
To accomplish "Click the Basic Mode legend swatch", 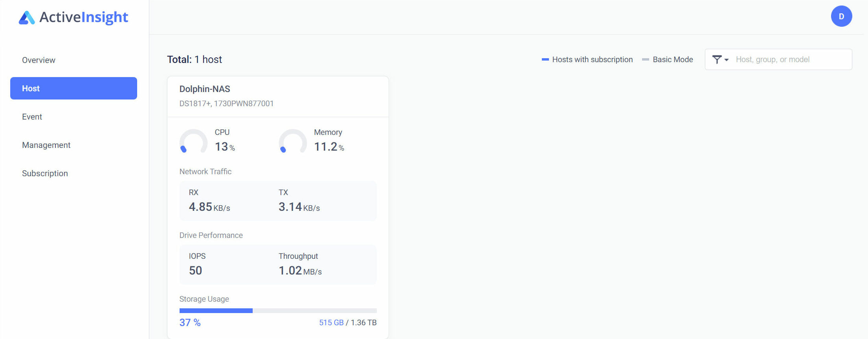I will pyautogui.click(x=645, y=59).
